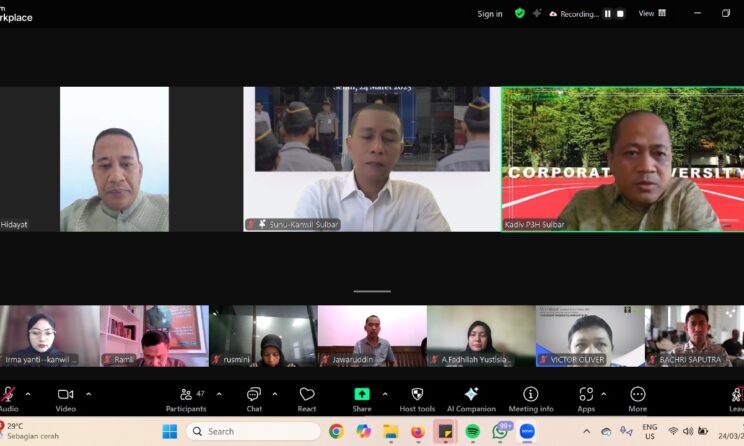Open Host tools shield
Viewport: 744px width, 446px height.
417,399
